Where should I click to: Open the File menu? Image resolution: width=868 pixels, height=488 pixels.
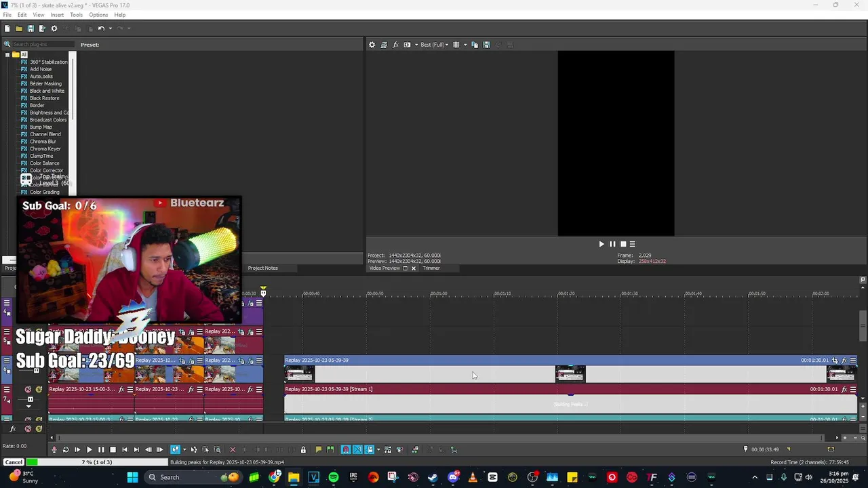point(7,15)
